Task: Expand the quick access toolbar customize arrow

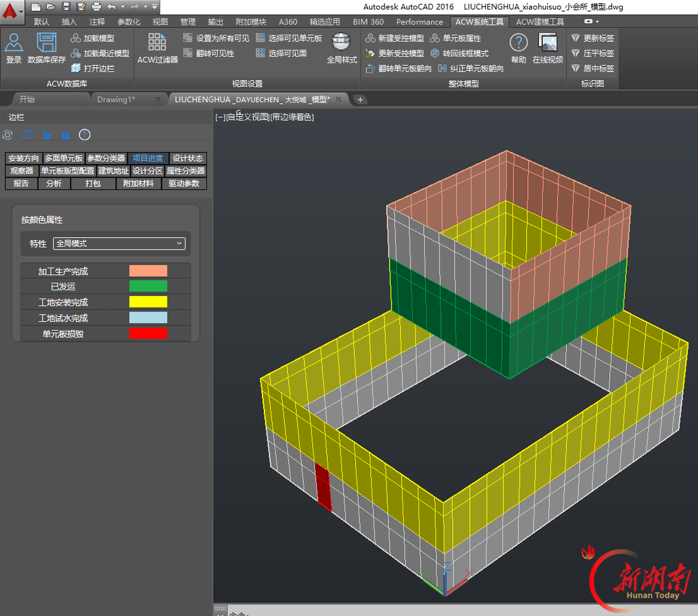Action: click(154, 6)
